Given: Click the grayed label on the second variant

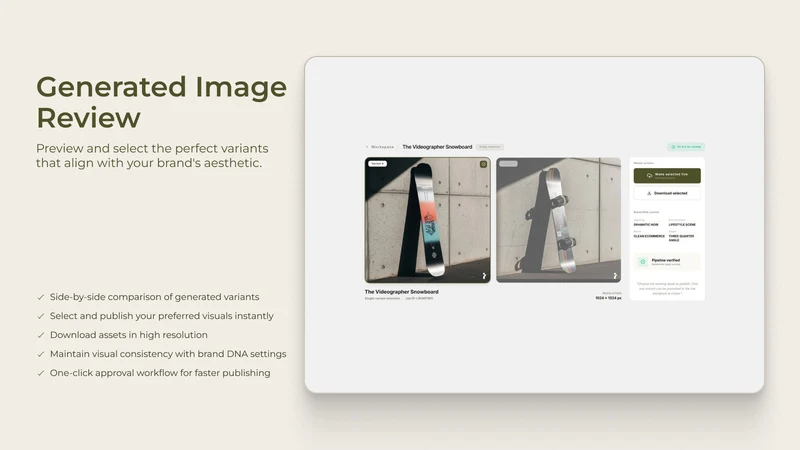Looking at the screenshot, I should (x=508, y=164).
